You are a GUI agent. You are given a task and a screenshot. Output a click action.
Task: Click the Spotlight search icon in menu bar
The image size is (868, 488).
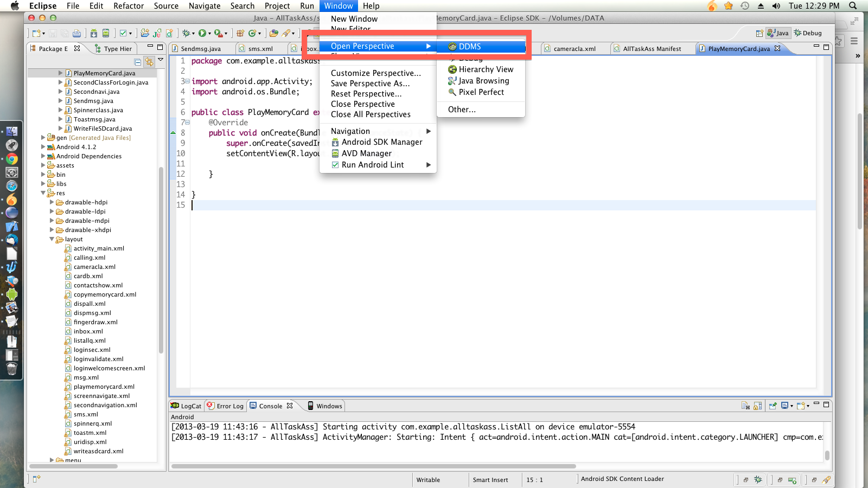tap(853, 6)
